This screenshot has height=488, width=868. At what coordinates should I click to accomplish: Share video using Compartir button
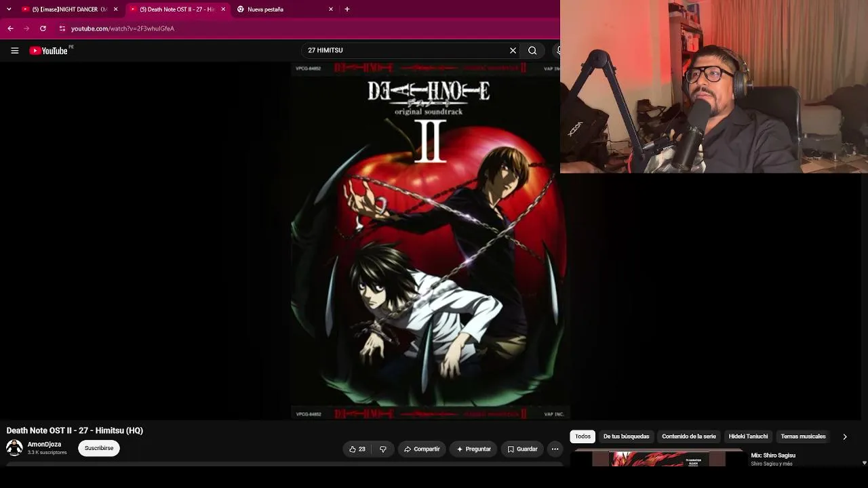422,449
